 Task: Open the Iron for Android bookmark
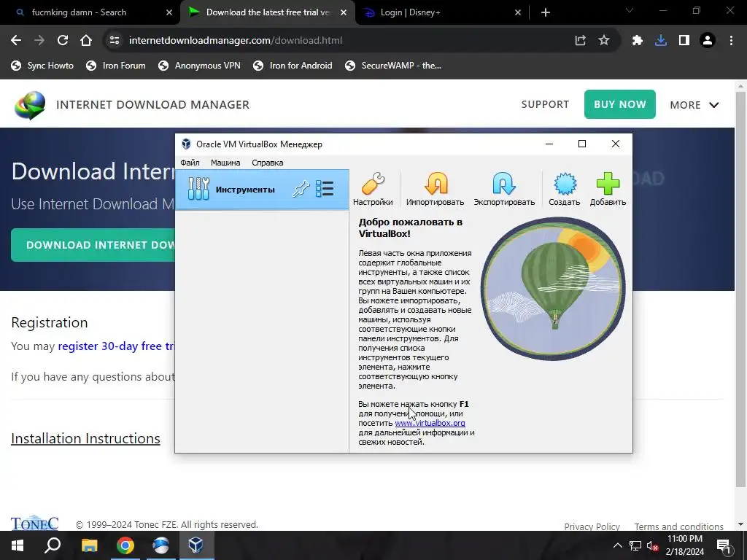click(293, 66)
